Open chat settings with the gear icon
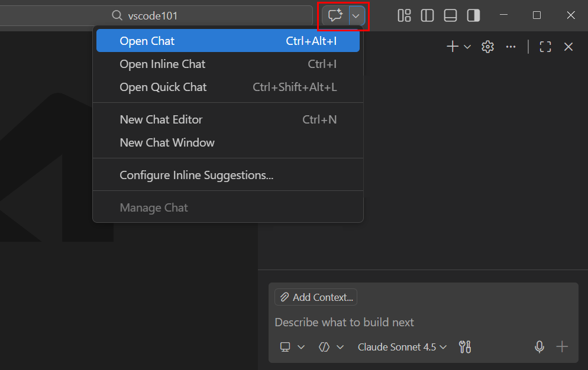Screen dimensions: 588x370 [x=487, y=46]
